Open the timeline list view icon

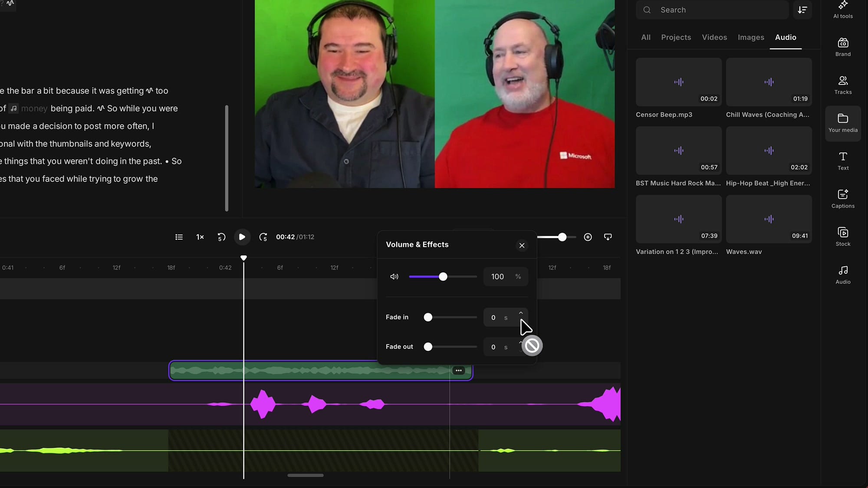point(179,237)
